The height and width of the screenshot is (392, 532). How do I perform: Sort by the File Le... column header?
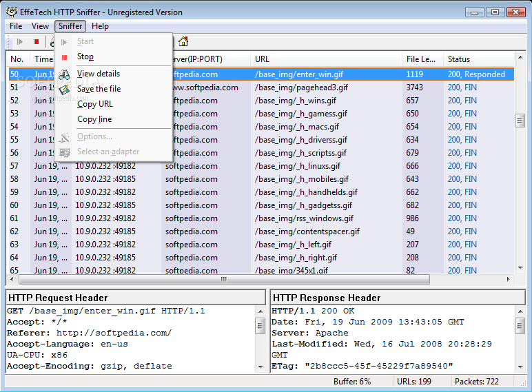point(422,59)
